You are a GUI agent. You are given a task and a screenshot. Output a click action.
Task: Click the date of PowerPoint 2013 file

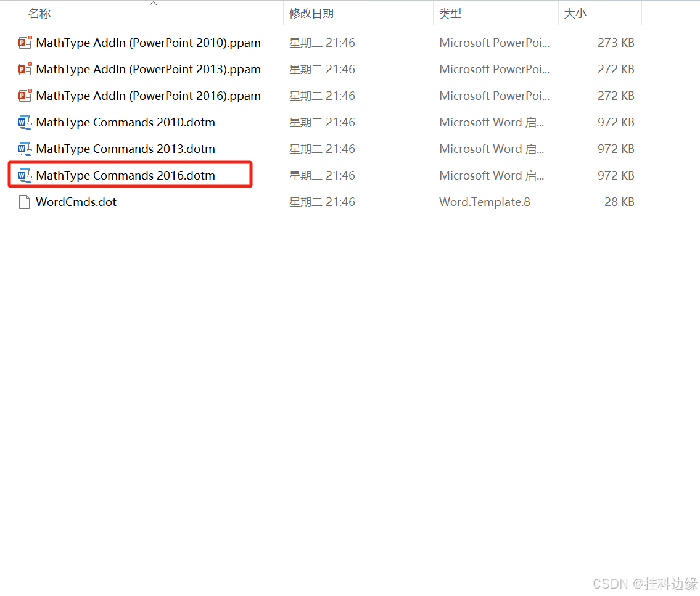coord(323,69)
